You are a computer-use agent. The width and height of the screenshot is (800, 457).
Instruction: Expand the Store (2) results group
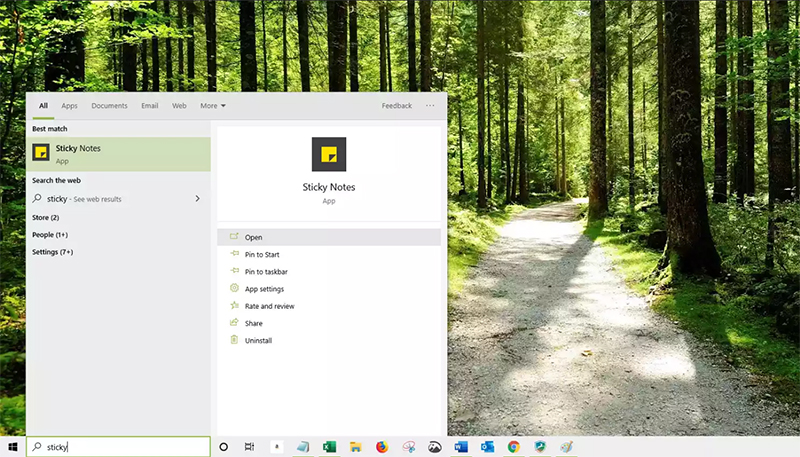(46, 217)
